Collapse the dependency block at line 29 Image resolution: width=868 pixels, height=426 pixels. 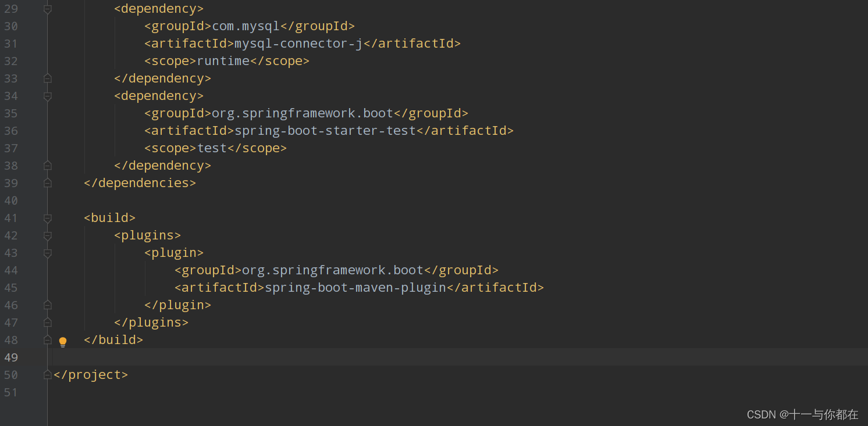pos(47,8)
